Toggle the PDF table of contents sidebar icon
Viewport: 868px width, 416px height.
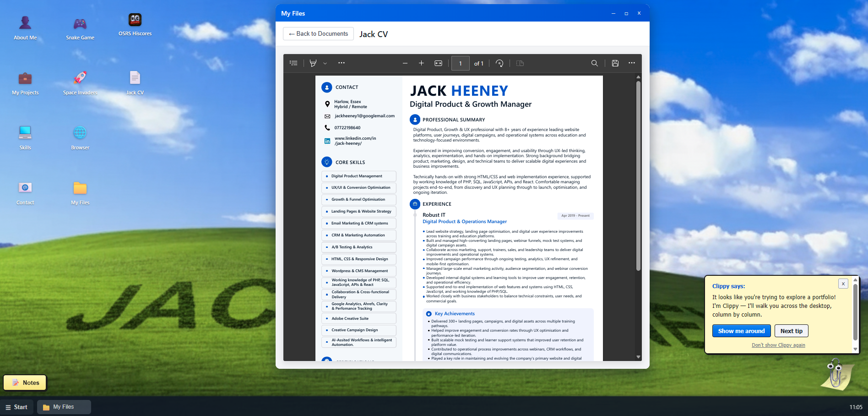(294, 63)
